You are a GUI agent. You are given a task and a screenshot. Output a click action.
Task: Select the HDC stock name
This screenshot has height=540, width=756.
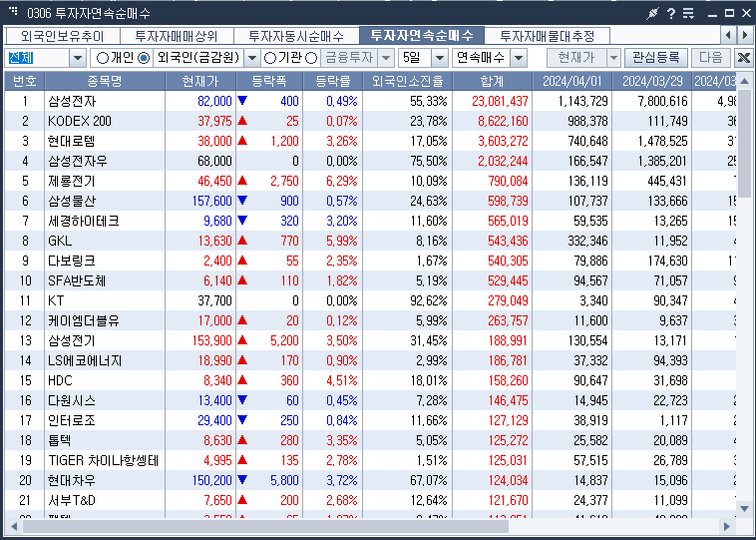[x=60, y=380]
